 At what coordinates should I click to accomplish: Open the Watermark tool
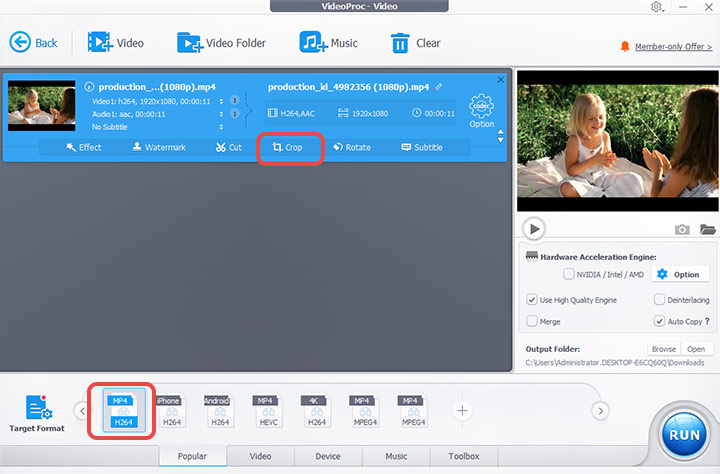tap(159, 147)
